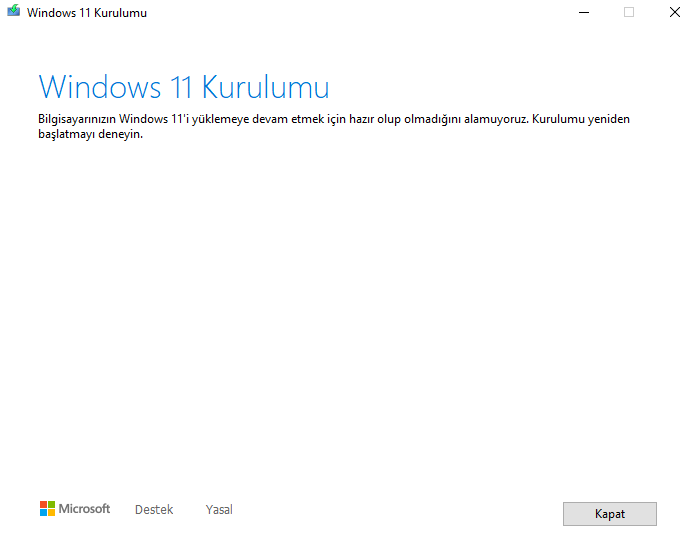Click the 'Windows 11 Kurulumu' title bar text
Screen dimensions: 696x547
click(x=87, y=13)
